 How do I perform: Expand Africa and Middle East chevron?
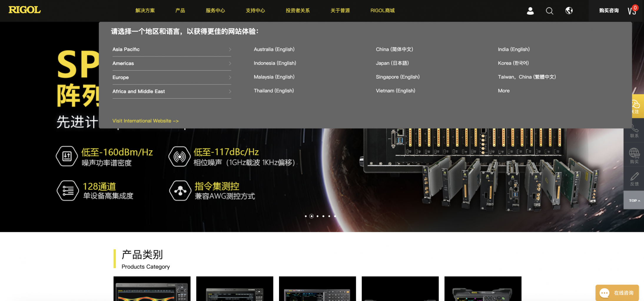230,92
